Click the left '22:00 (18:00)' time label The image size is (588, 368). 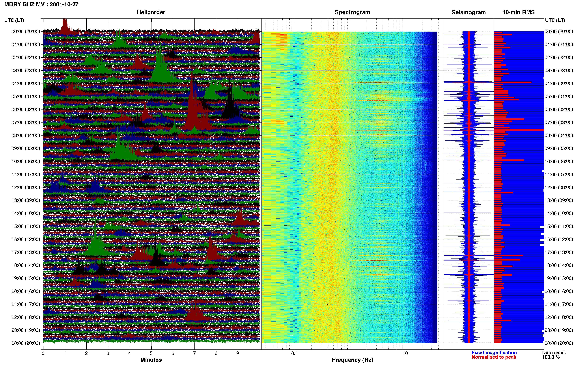(26, 317)
